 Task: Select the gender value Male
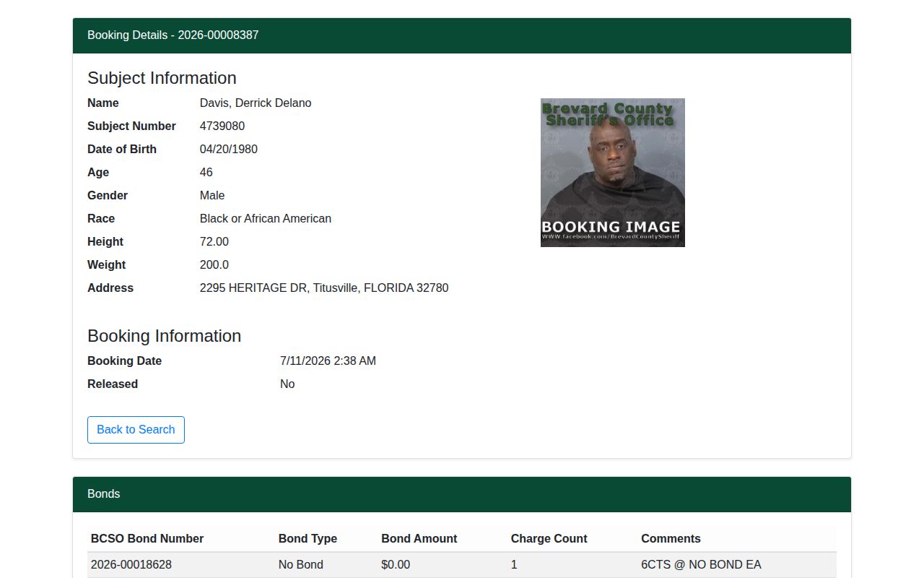click(x=212, y=196)
